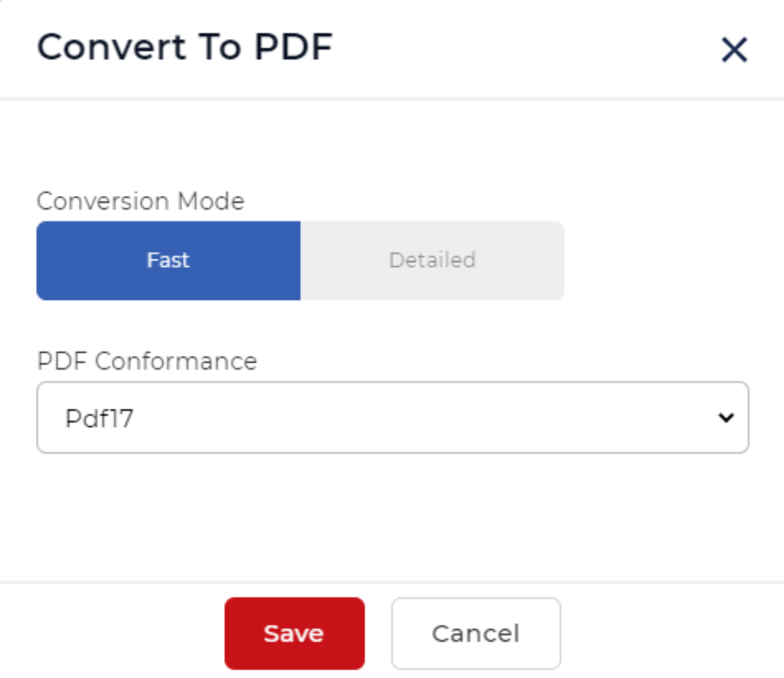Save the PDF conversion settings
784x678 pixels.
tap(294, 634)
